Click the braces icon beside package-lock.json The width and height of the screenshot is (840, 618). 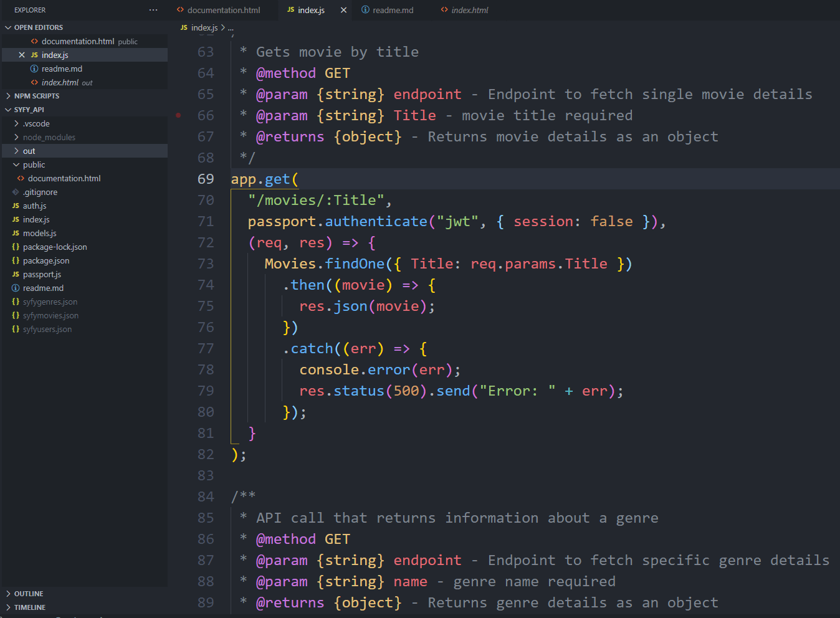16,247
